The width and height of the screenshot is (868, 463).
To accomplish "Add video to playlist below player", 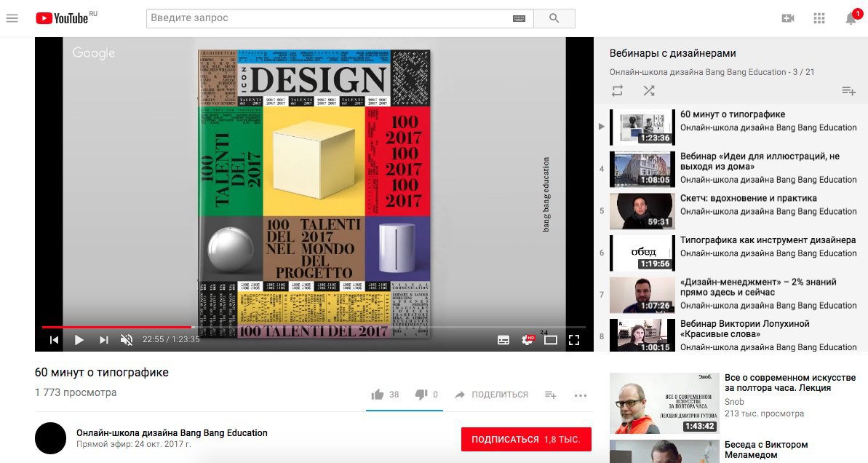I will tap(550, 395).
